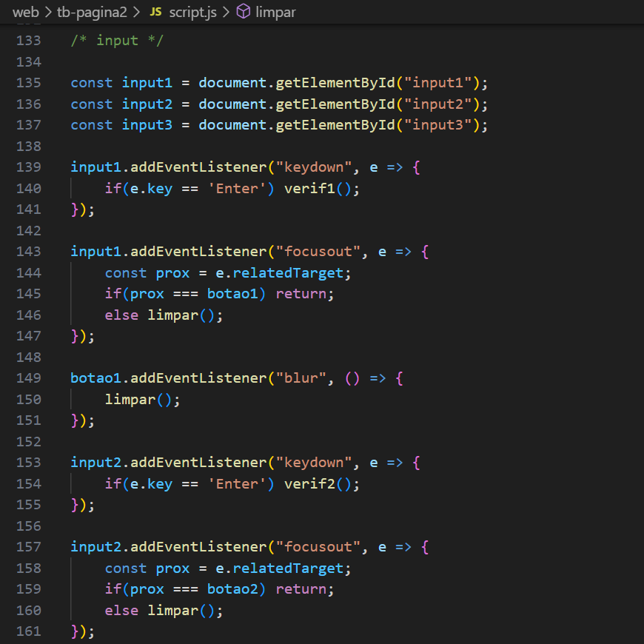Click the 'focusout' string on line 157
The height and width of the screenshot is (644, 644).
[318, 546]
